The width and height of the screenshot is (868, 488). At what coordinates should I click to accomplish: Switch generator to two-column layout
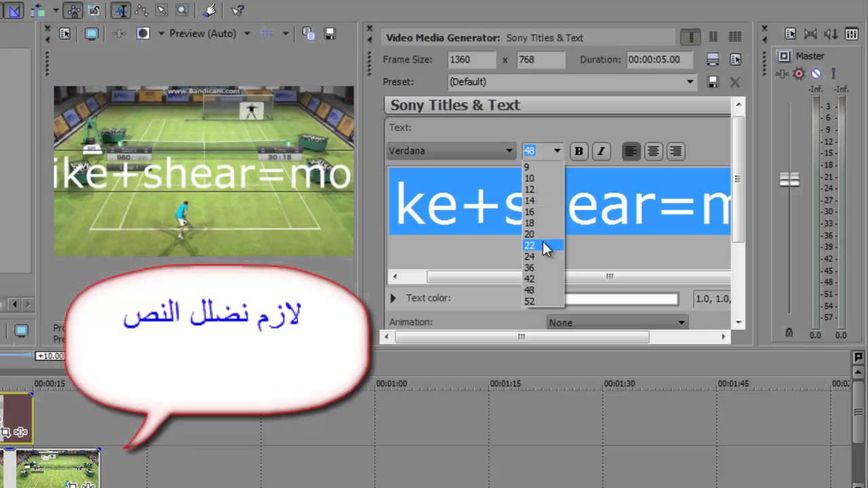713,37
